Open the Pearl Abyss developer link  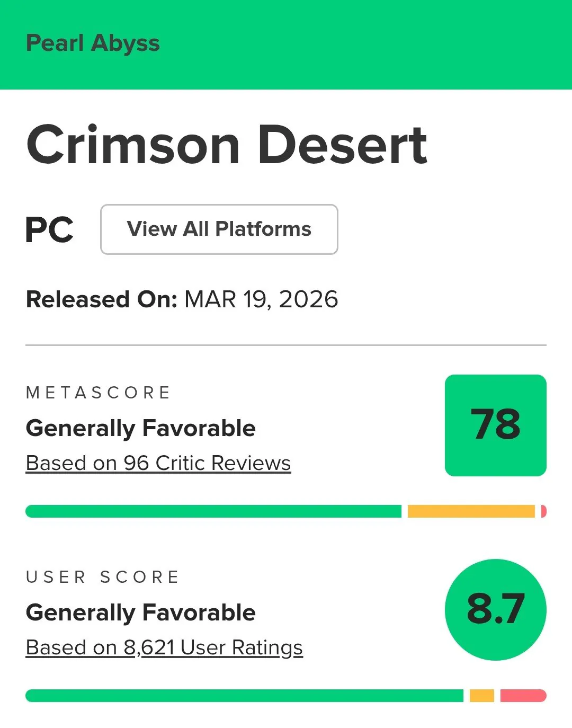93,43
